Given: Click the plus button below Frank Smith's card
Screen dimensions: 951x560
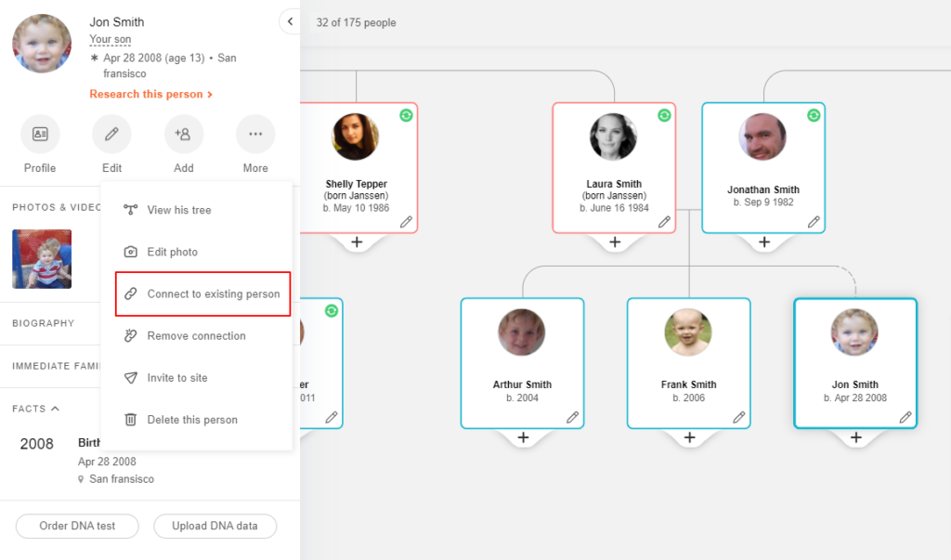Looking at the screenshot, I should coord(689,436).
